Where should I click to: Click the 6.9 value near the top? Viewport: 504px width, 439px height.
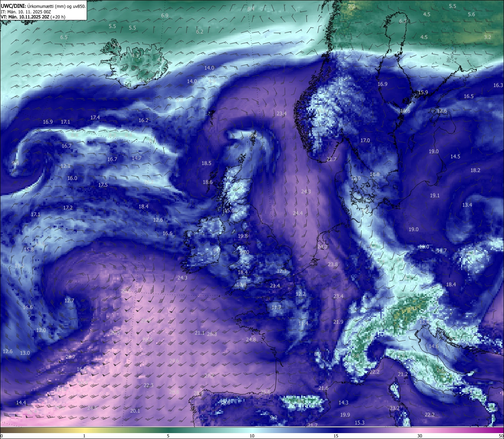pos(165,15)
